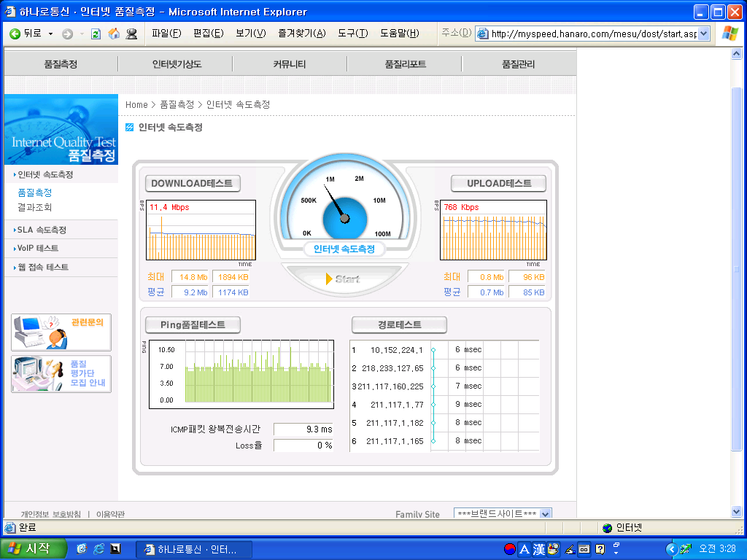Open the 품질측정 sidebar link
747x560 pixels.
click(35, 192)
